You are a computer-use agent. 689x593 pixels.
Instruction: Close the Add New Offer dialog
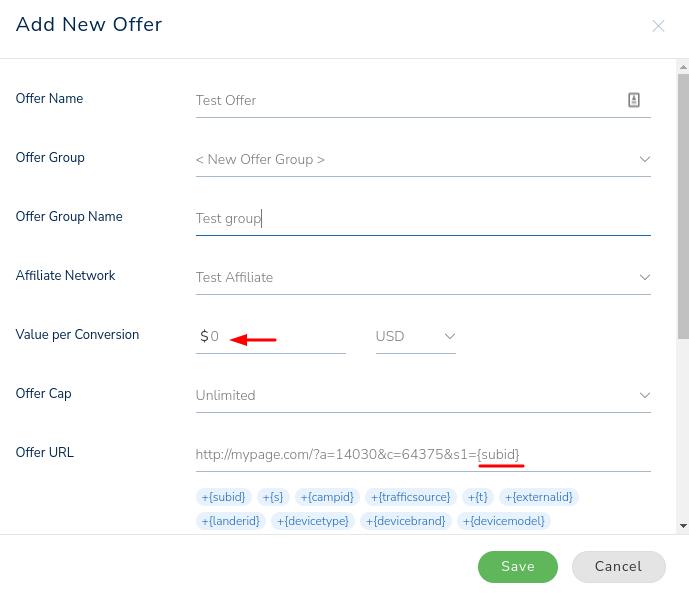pos(658,26)
